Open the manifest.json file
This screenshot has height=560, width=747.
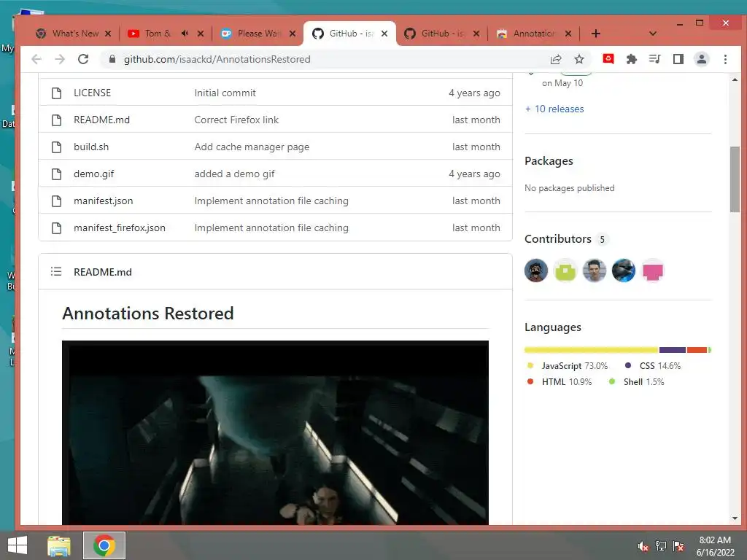pyautogui.click(x=104, y=201)
